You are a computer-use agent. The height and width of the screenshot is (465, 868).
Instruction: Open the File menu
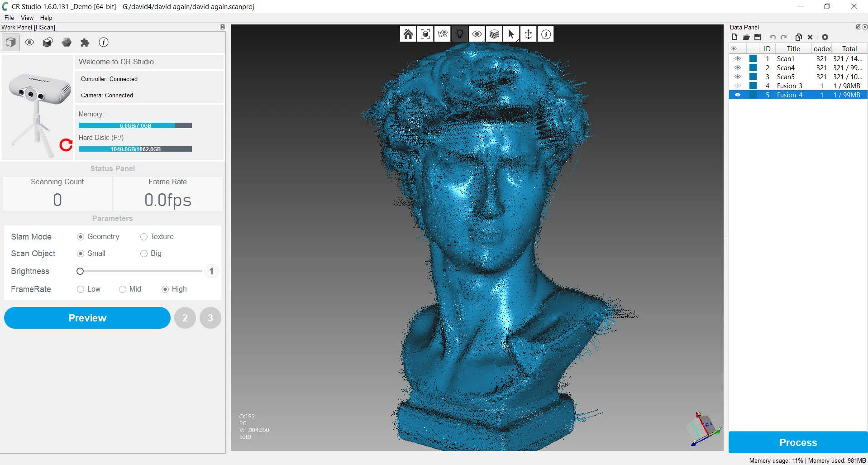9,18
